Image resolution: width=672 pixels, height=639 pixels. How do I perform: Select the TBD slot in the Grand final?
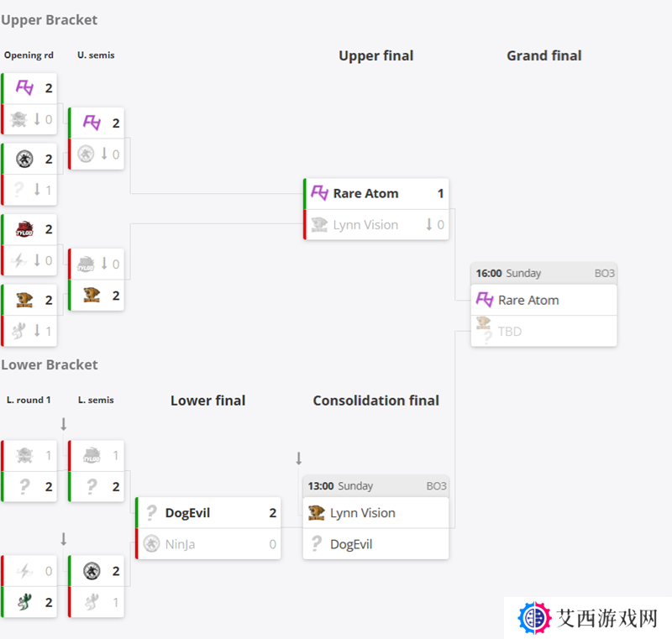pyautogui.click(x=543, y=331)
